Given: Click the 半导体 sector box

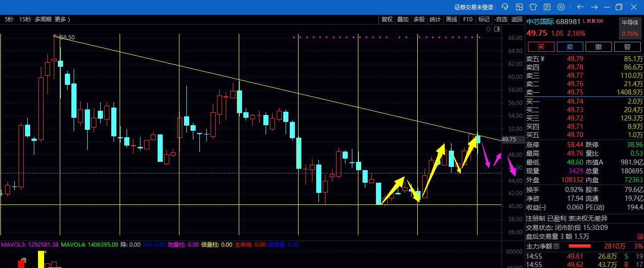Looking at the screenshot, I should pyautogui.click(x=630, y=28).
